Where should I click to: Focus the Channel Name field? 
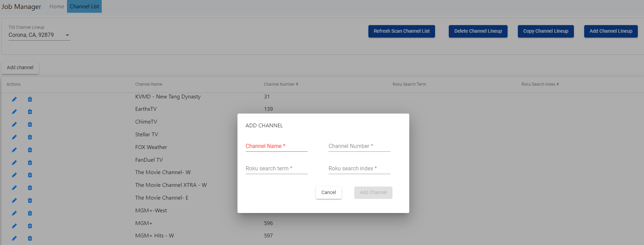click(x=277, y=146)
